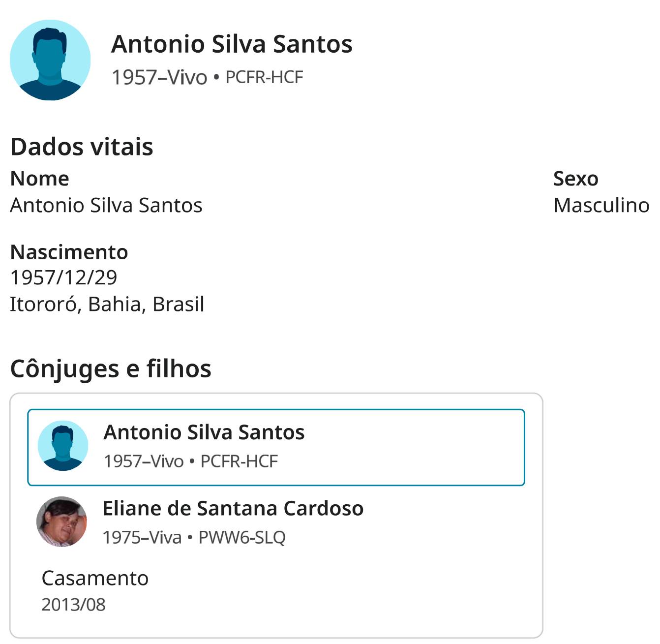Viewport: 660px width, 644px height.
Task: Click the header name Antonio Silva Santos
Action: click(x=232, y=44)
